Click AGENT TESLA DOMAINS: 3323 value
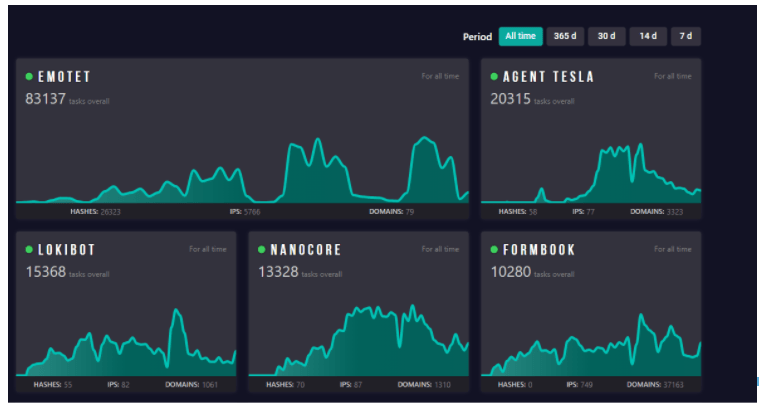The height and width of the screenshot is (404, 759). (x=656, y=212)
